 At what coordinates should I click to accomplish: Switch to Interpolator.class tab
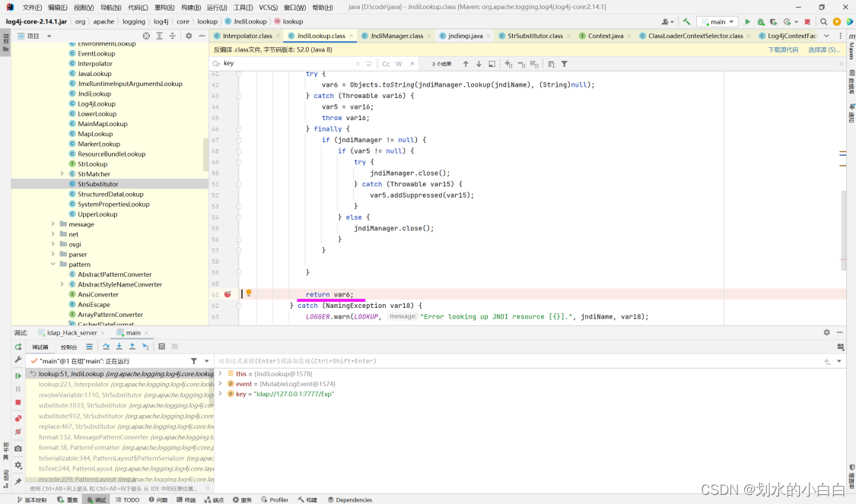click(x=247, y=36)
